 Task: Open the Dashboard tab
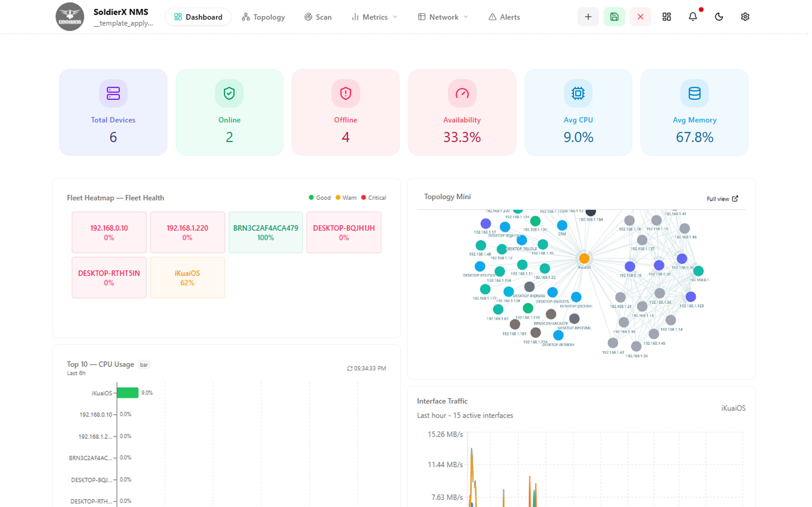pyautogui.click(x=198, y=17)
